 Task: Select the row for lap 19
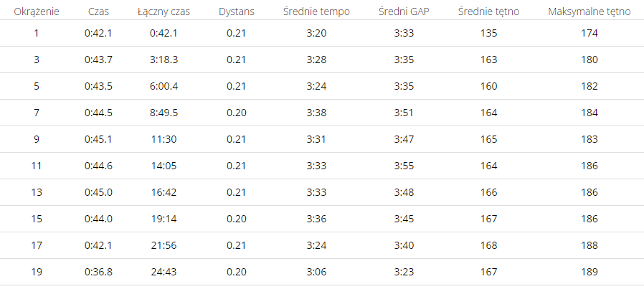click(322, 273)
